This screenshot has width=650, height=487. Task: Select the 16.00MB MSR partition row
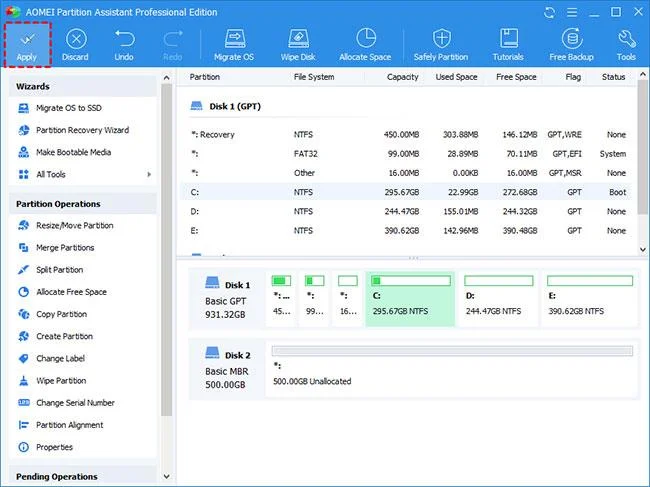click(x=408, y=173)
